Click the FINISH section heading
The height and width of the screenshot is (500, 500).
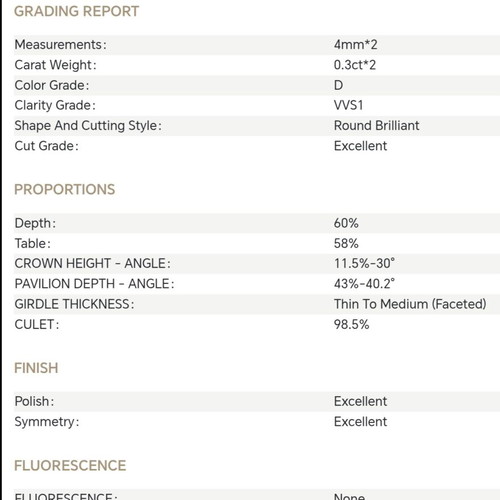tap(36, 368)
